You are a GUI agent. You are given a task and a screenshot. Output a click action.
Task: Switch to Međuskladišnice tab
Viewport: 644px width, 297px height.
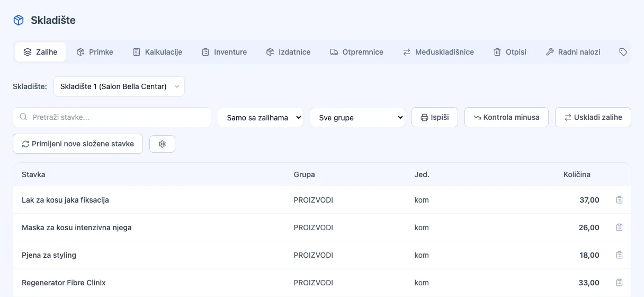pyautogui.click(x=439, y=52)
